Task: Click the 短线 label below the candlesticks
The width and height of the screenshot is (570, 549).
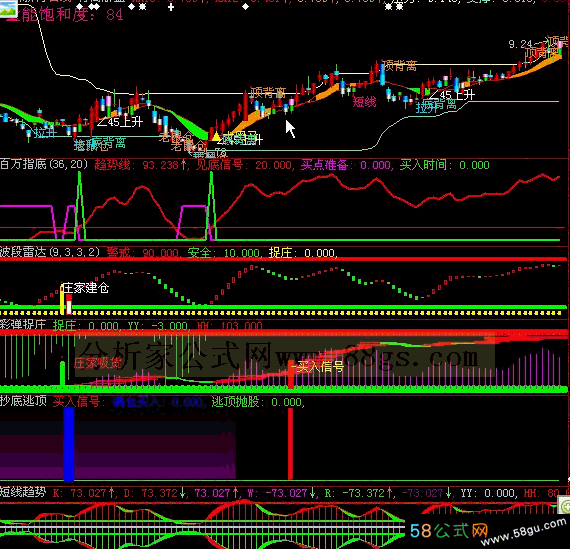Action: click(x=364, y=102)
